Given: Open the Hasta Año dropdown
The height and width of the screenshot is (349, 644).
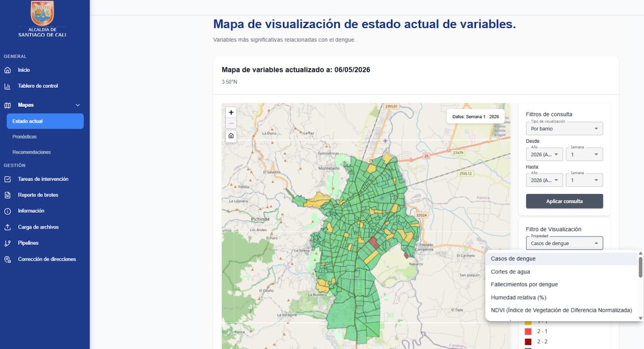Looking at the screenshot, I should [x=544, y=180].
